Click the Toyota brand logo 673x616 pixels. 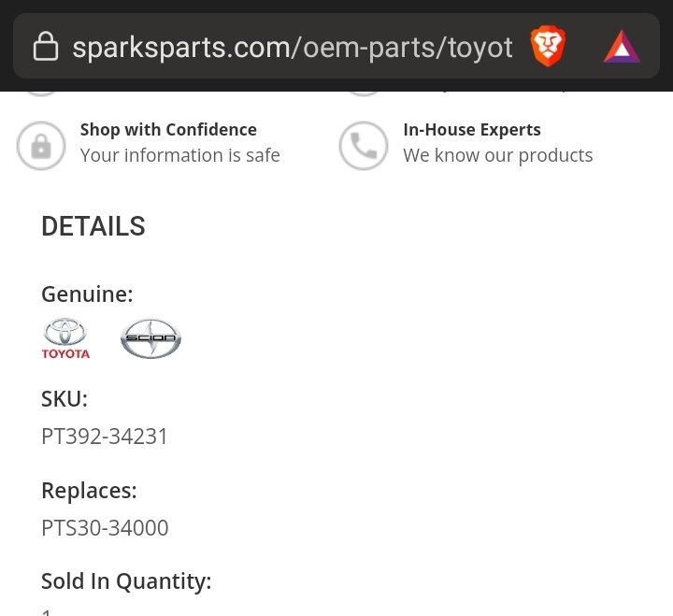point(65,338)
